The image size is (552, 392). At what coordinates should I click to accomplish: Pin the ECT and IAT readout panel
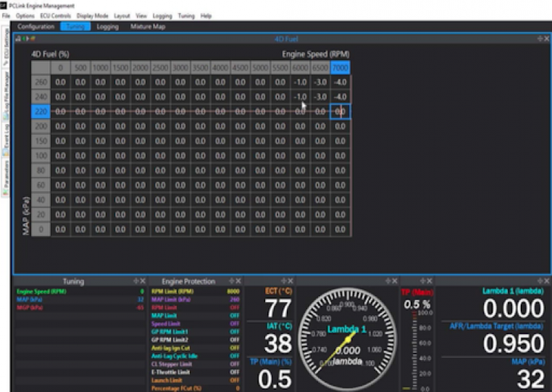pos(284,280)
